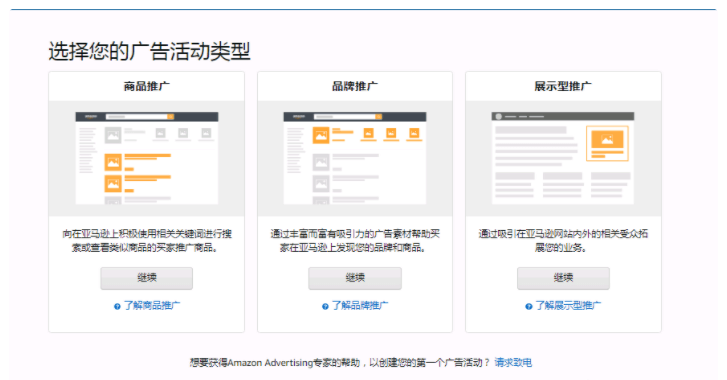Open the 了解品牌推广 link
The image size is (727, 380).
pyautogui.click(x=360, y=305)
